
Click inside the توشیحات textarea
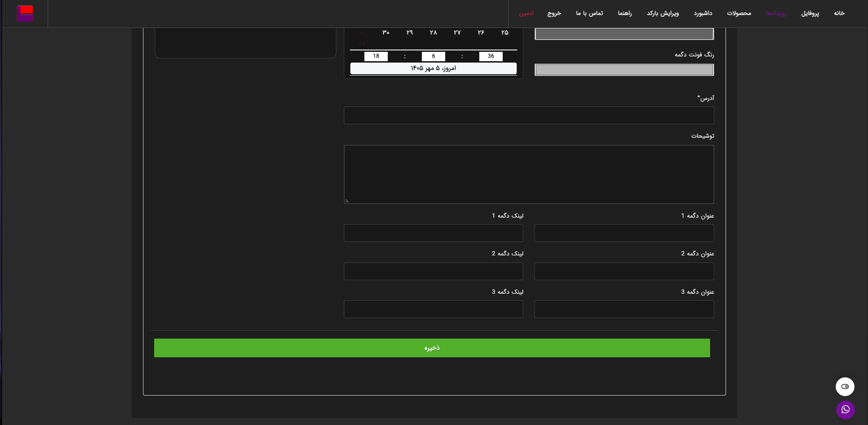coord(529,174)
